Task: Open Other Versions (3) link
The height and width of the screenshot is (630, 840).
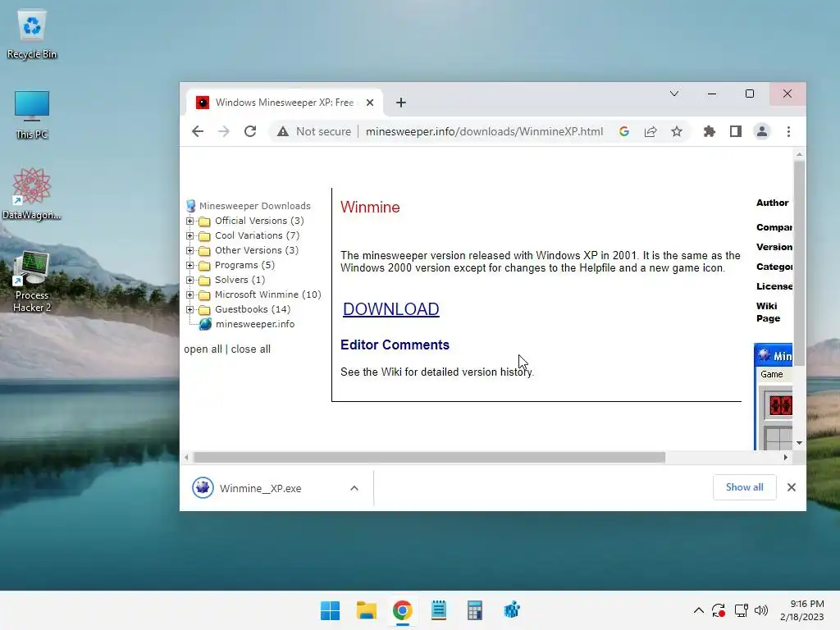Action: pos(257,250)
